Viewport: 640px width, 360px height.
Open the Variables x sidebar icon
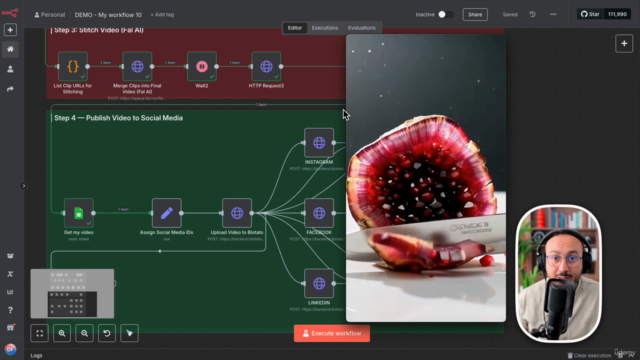(x=10, y=274)
